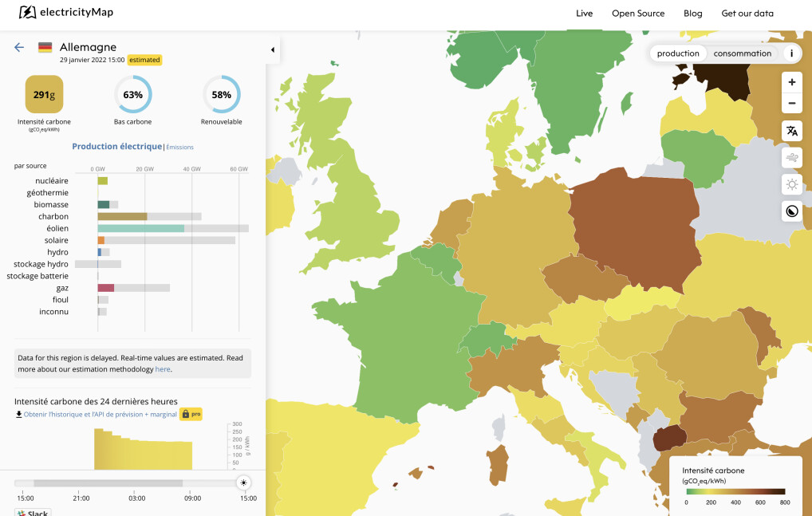This screenshot has height=516, width=812.
Task: Collapse the left panel with the arrow
Action: click(x=272, y=49)
